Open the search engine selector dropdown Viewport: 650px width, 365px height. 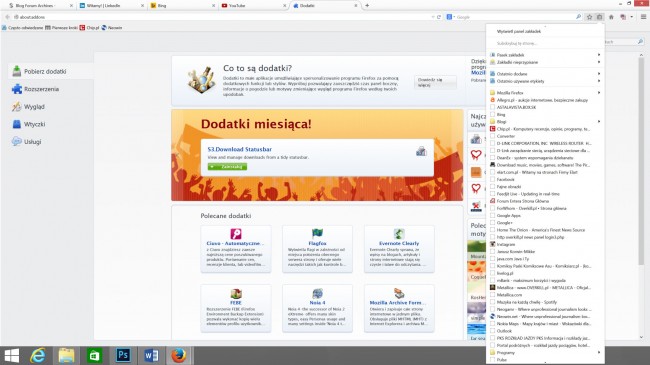pyautogui.click(x=451, y=17)
